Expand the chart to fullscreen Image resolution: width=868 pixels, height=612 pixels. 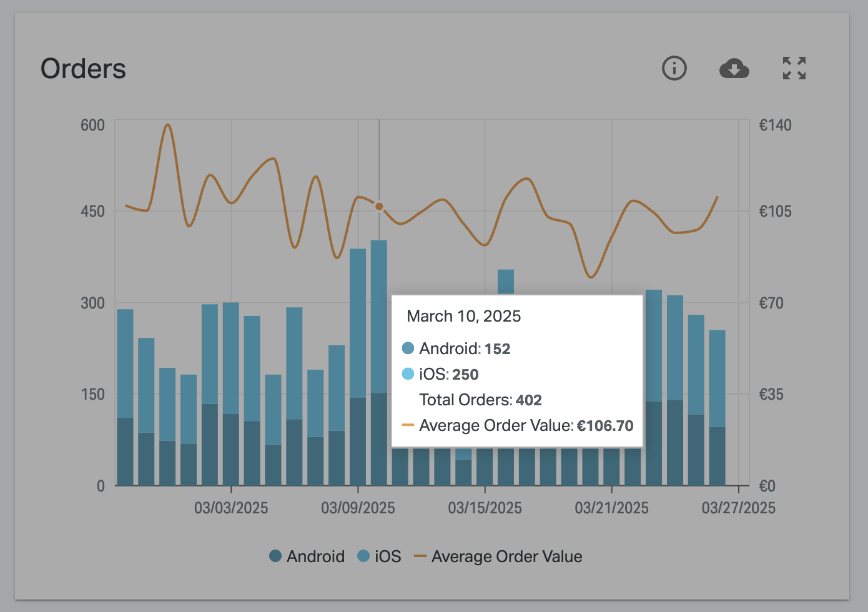click(x=794, y=68)
